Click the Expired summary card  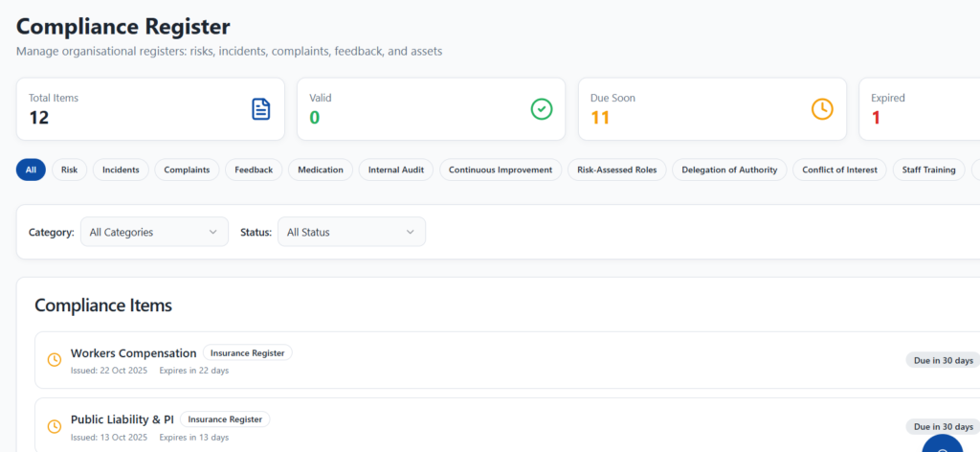click(x=920, y=109)
